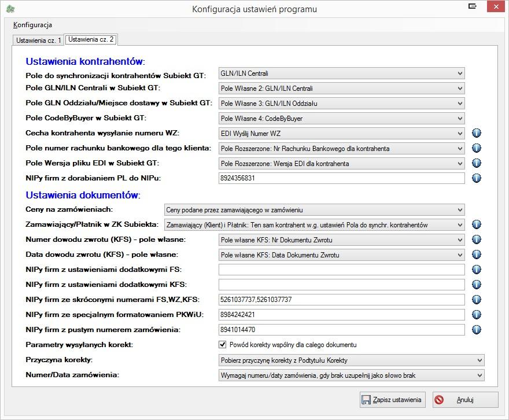This screenshot has height=420, width=509.
Task: Click the empty NIPy ustawieniami dodatkowymi FS field
Action: point(341,270)
